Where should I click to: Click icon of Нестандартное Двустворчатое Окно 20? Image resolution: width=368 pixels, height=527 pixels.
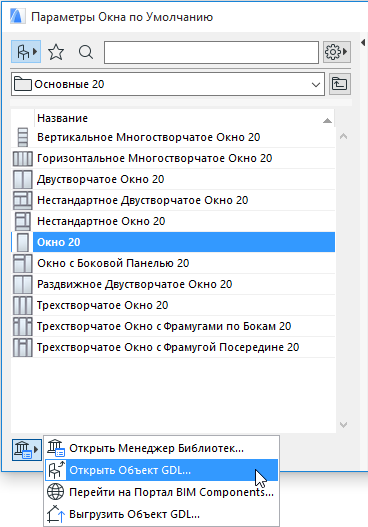point(23,200)
